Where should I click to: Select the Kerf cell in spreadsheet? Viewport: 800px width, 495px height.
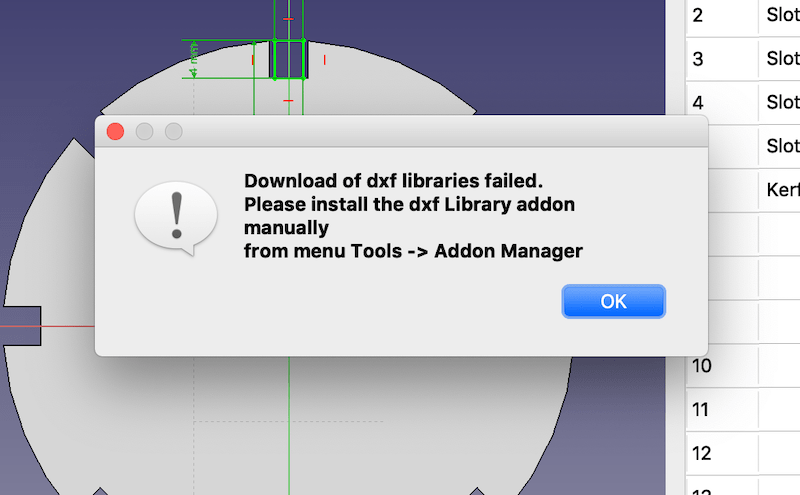coord(780,190)
